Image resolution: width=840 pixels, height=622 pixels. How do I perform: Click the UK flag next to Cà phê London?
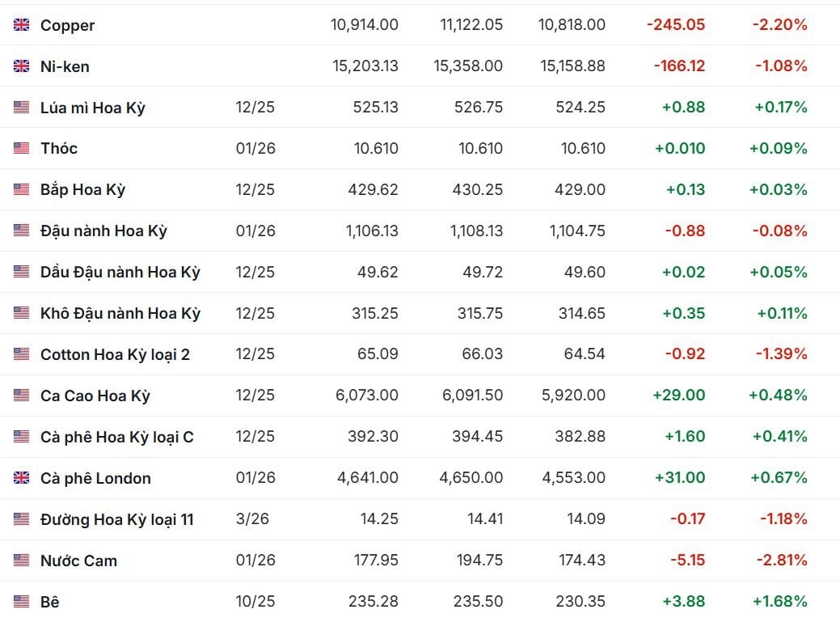pos(22,478)
